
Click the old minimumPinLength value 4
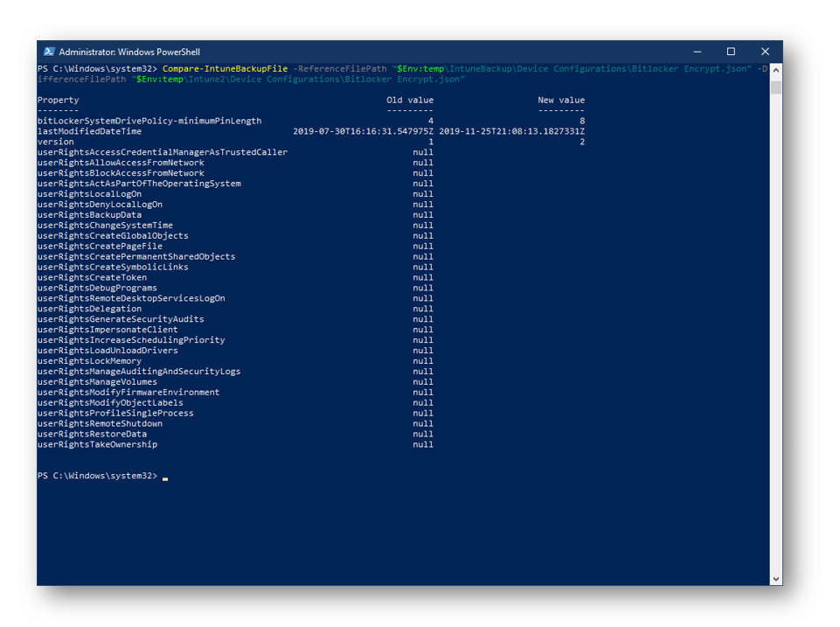click(431, 121)
